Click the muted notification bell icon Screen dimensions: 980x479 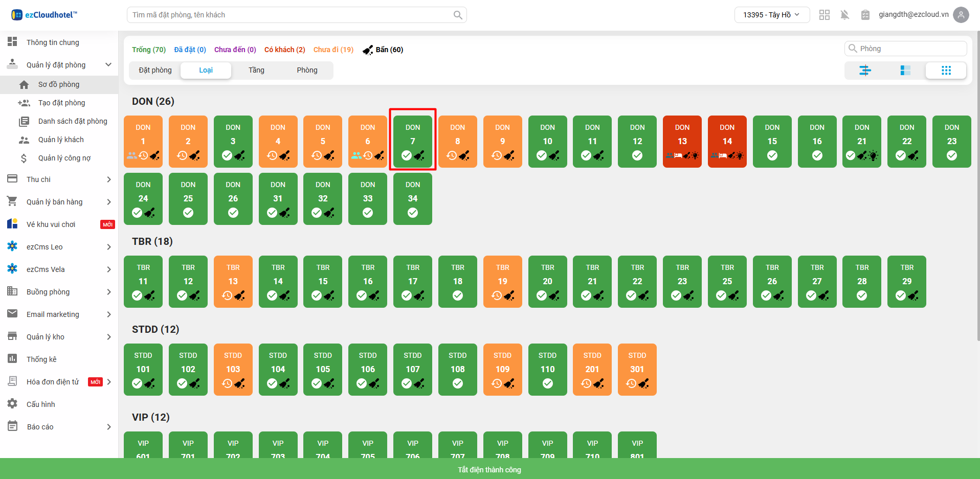(x=844, y=15)
